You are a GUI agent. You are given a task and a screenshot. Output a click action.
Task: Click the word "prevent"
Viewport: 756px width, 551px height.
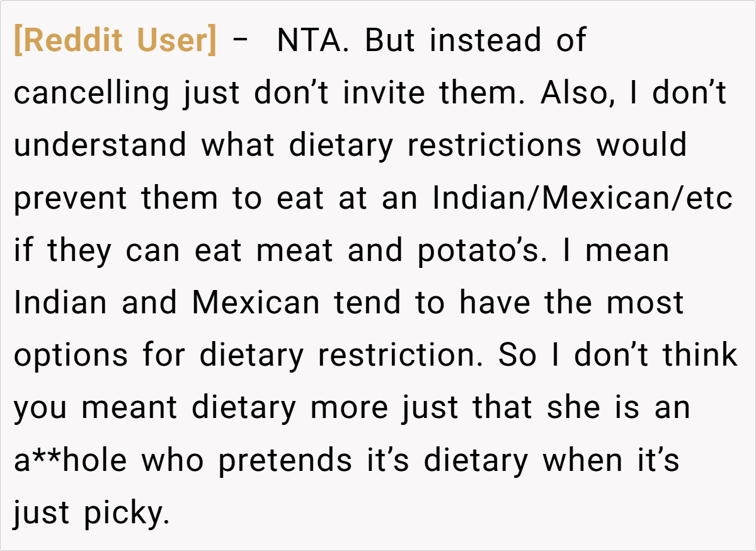(71, 198)
